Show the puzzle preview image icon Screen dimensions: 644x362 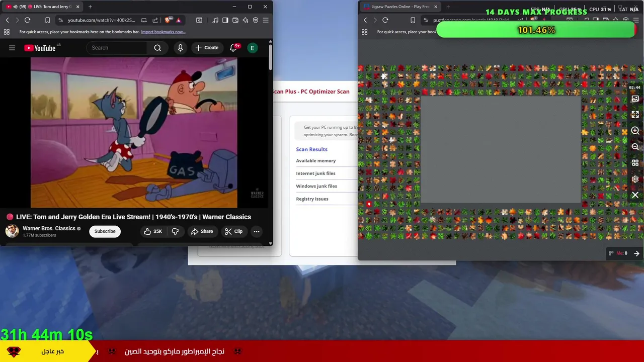tap(635, 99)
